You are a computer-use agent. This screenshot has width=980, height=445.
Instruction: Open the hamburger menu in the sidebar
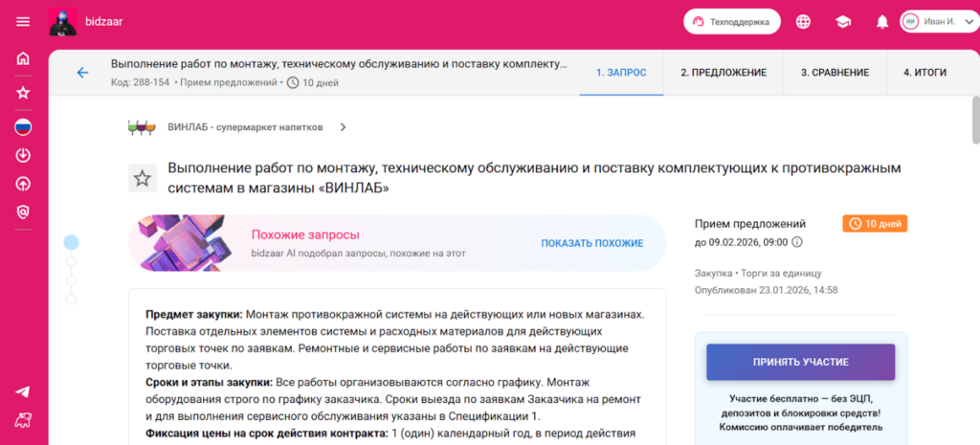23,22
